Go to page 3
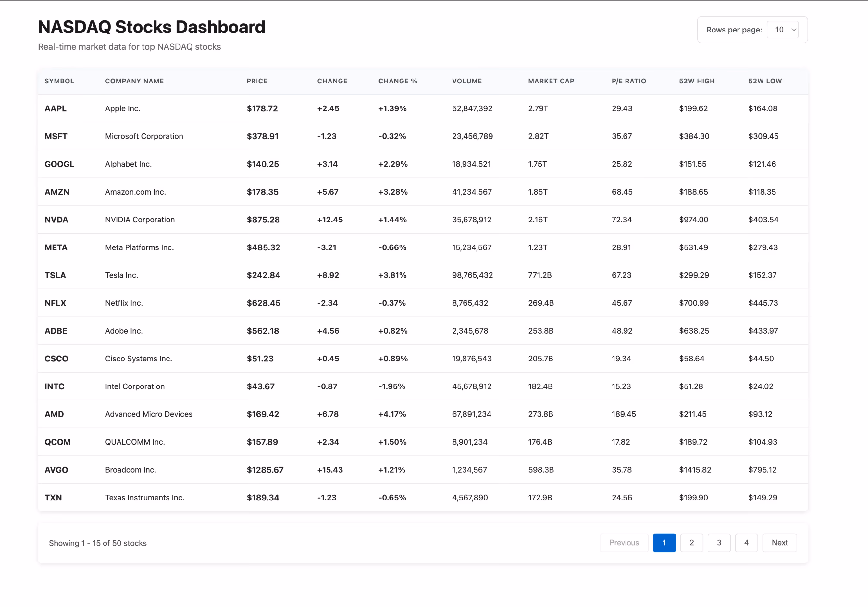 [x=719, y=543]
